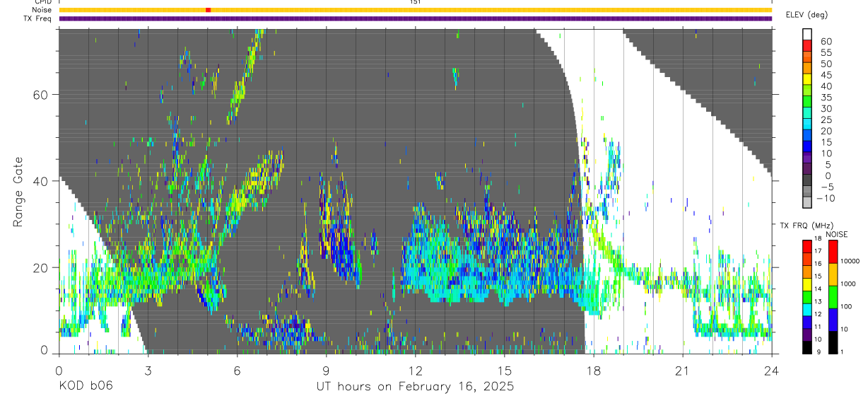This screenshot has height=401, width=868.
Task: Click the '14' tick on the TX FRQ scale
Action: (818, 289)
